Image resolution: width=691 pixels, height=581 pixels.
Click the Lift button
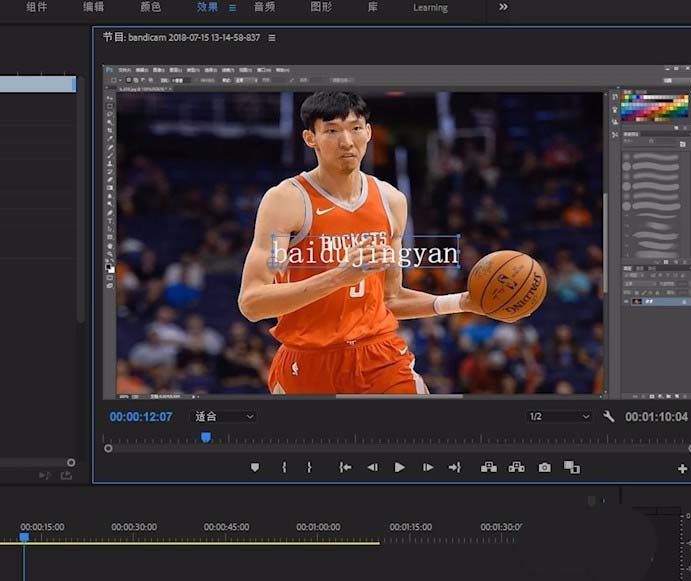(x=489, y=467)
